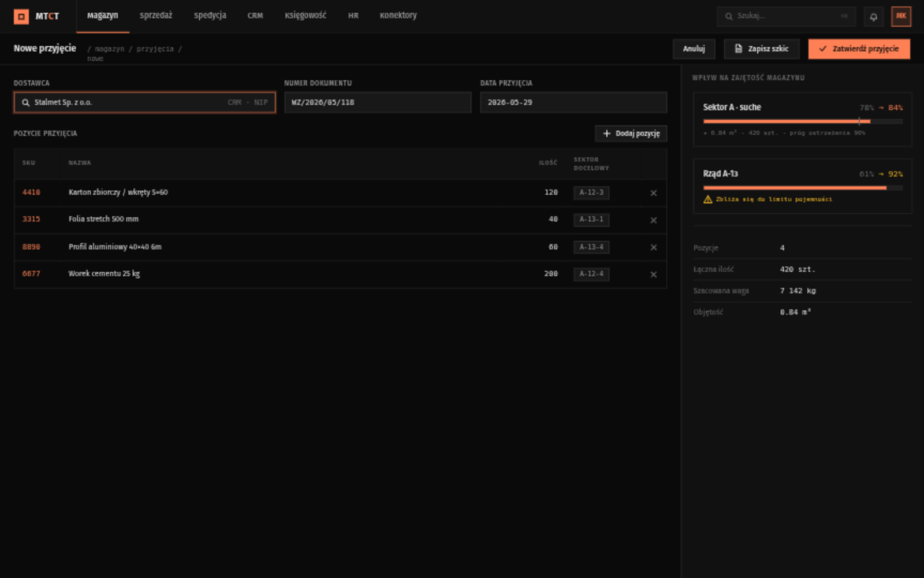Open the sprzedaż tab

(x=156, y=16)
